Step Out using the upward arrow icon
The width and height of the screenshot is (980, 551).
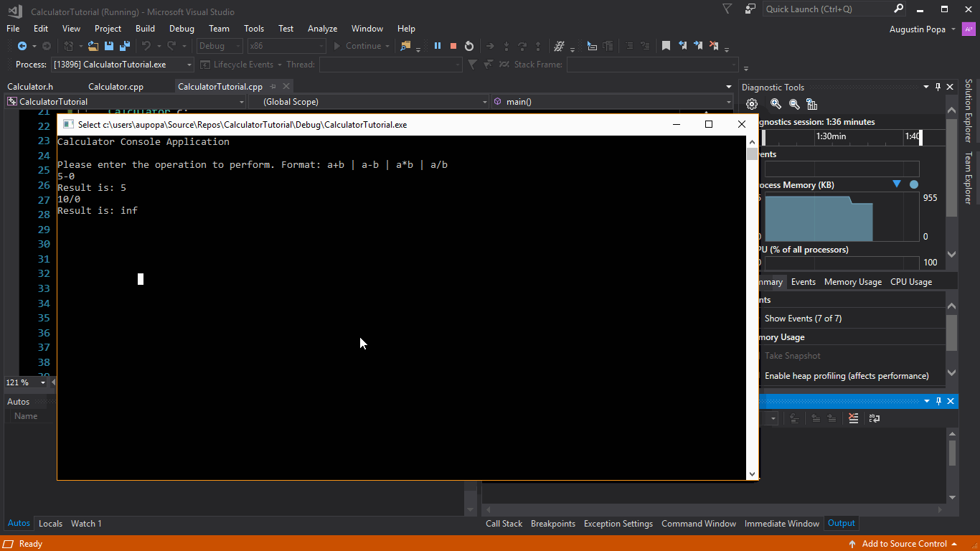[x=537, y=45]
